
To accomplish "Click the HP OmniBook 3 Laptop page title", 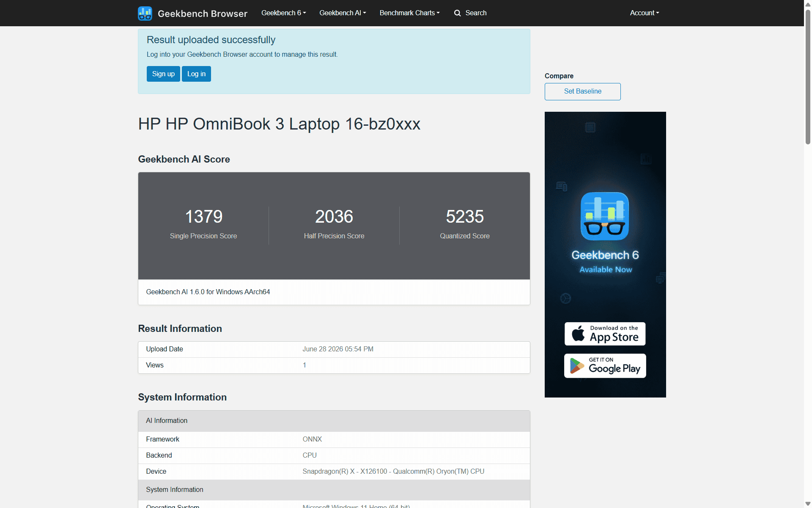I will (279, 124).
